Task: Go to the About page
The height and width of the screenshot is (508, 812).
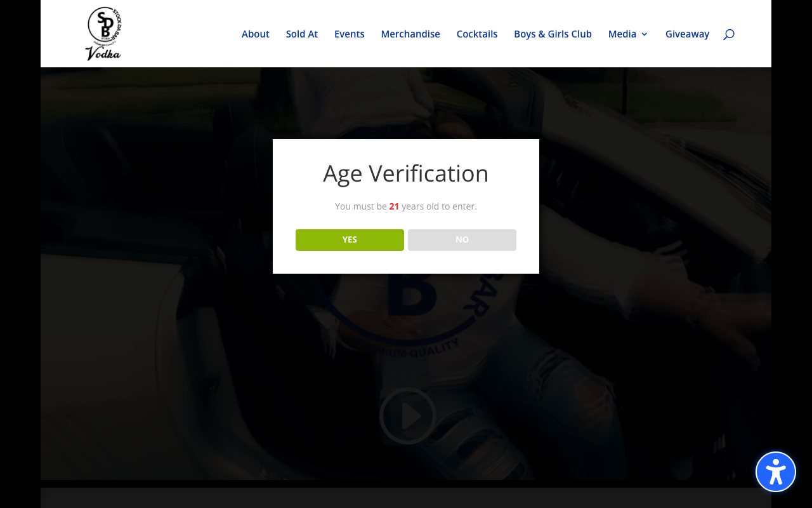Action: pos(256,34)
